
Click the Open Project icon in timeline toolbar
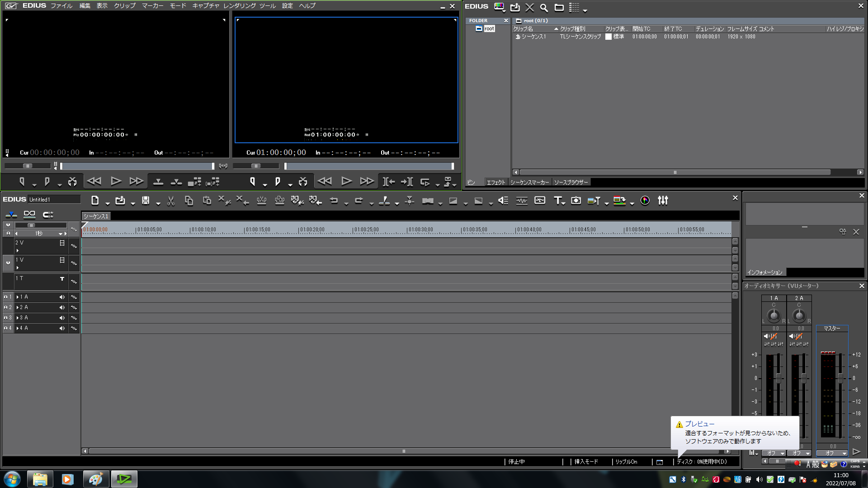[x=120, y=201]
